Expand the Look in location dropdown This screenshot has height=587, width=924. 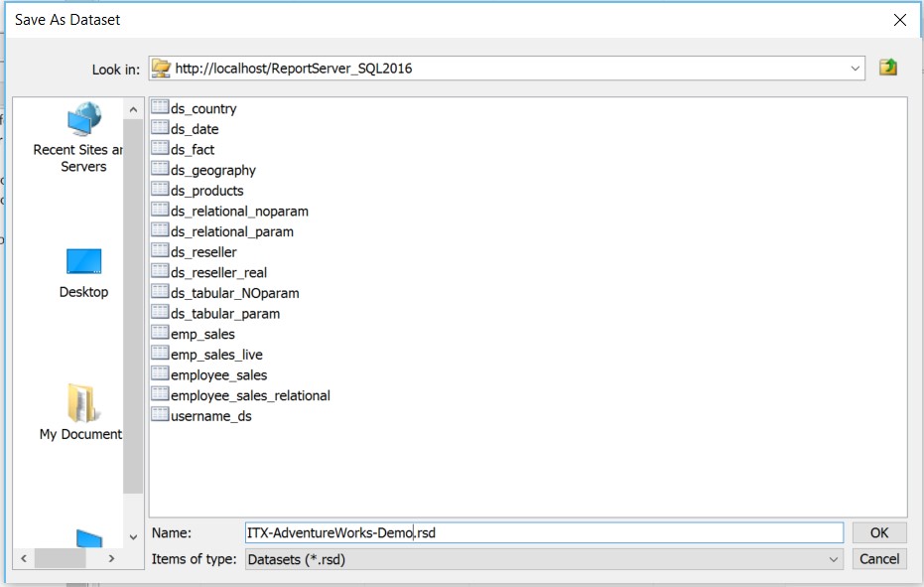pos(856,69)
